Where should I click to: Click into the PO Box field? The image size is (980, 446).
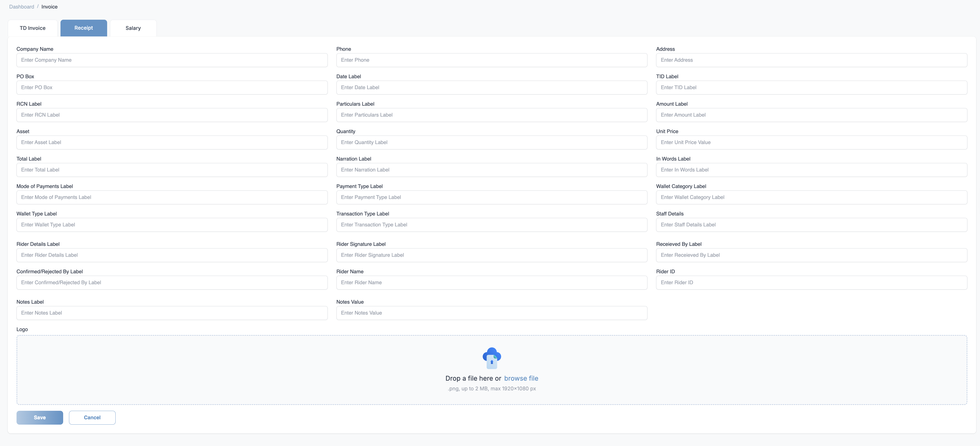click(x=172, y=87)
